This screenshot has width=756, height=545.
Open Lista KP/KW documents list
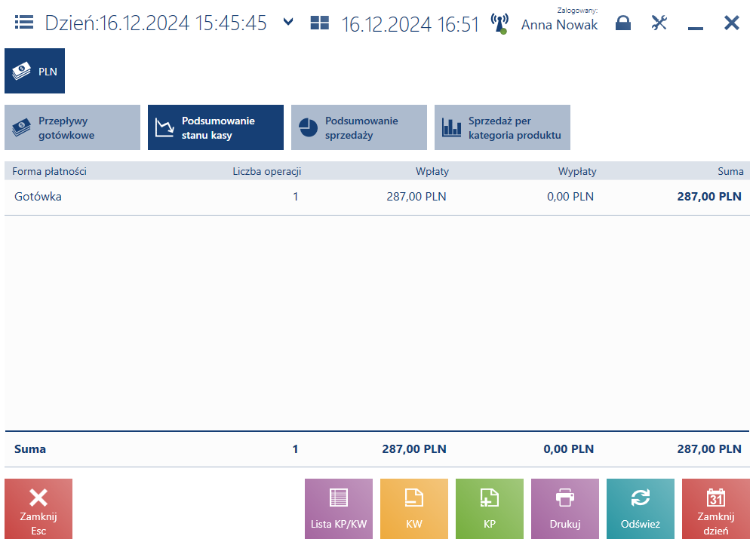pyautogui.click(x=339, y=508)
